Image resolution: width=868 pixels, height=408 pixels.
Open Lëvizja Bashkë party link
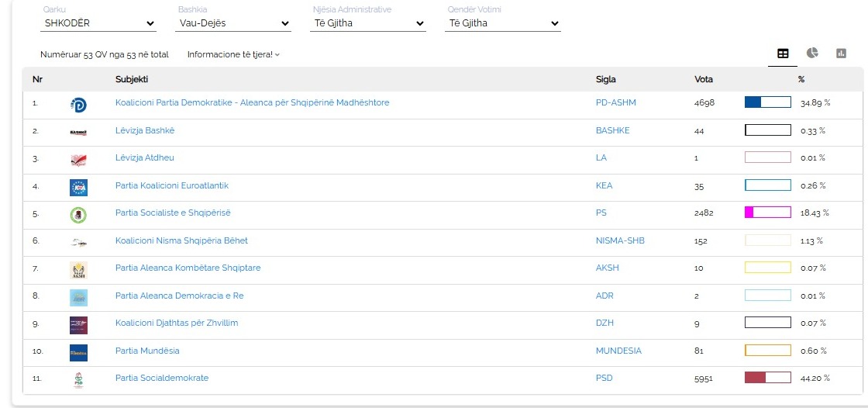pos(145,130)
